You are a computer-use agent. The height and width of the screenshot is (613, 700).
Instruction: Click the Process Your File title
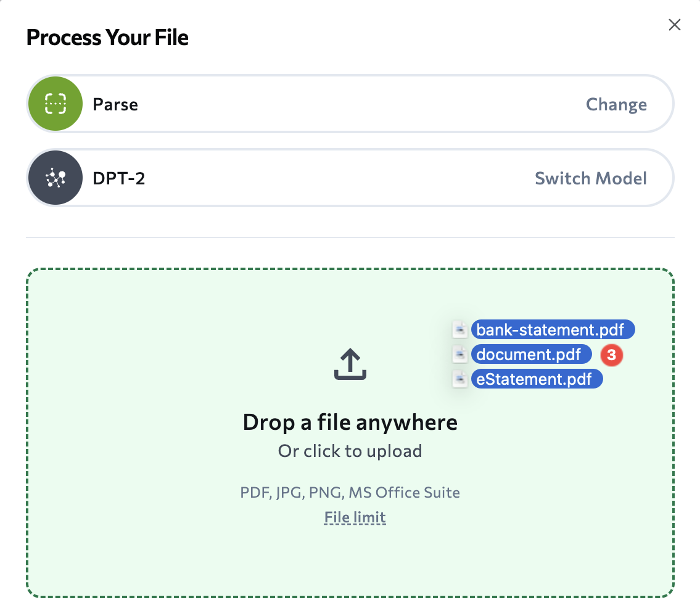pyautogui.click(x=107, y=37)
